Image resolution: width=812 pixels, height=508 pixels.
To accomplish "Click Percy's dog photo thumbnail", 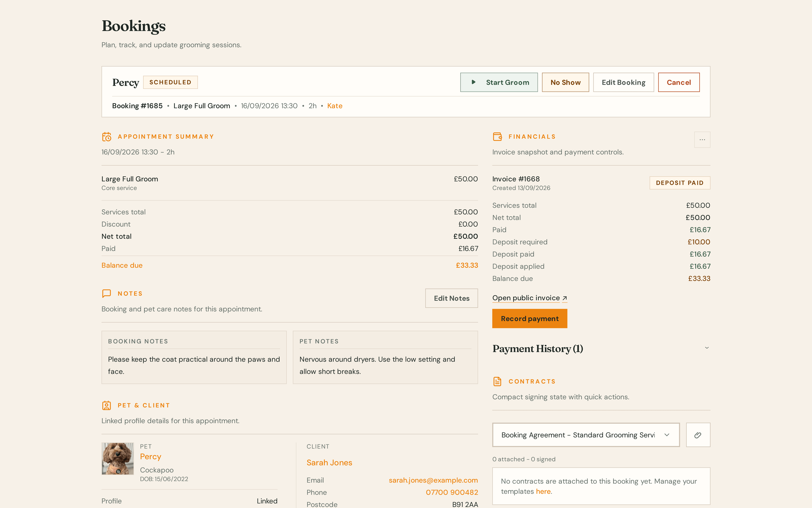I will (117, 459).
